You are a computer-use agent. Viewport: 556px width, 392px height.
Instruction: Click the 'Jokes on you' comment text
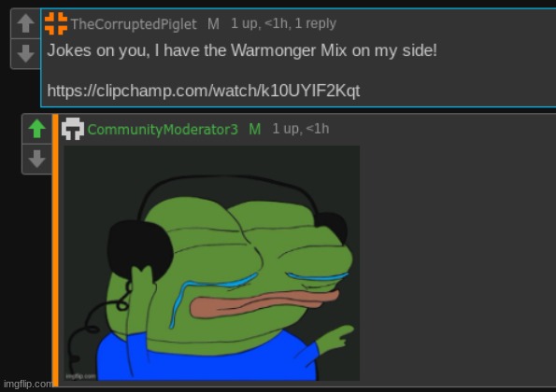point(242,50)
